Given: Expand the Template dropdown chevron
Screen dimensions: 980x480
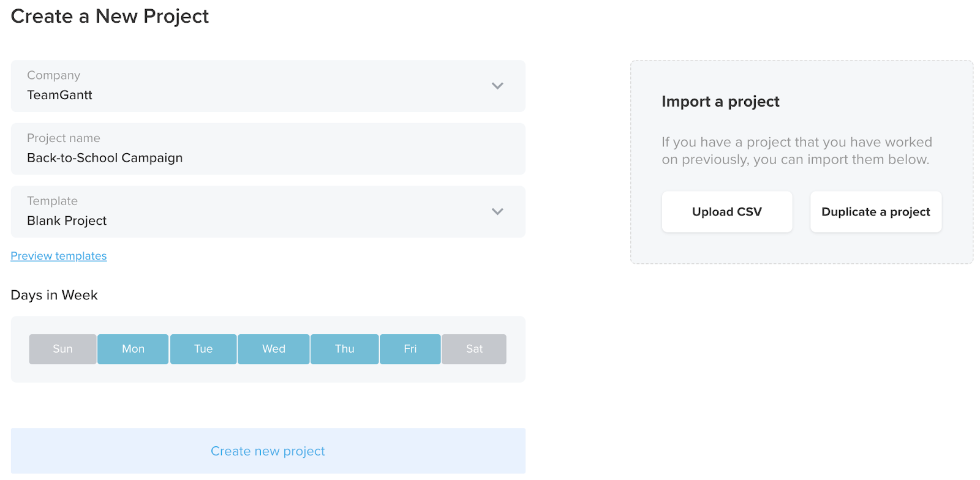Looking at the screenshot, I should (497, 211).
